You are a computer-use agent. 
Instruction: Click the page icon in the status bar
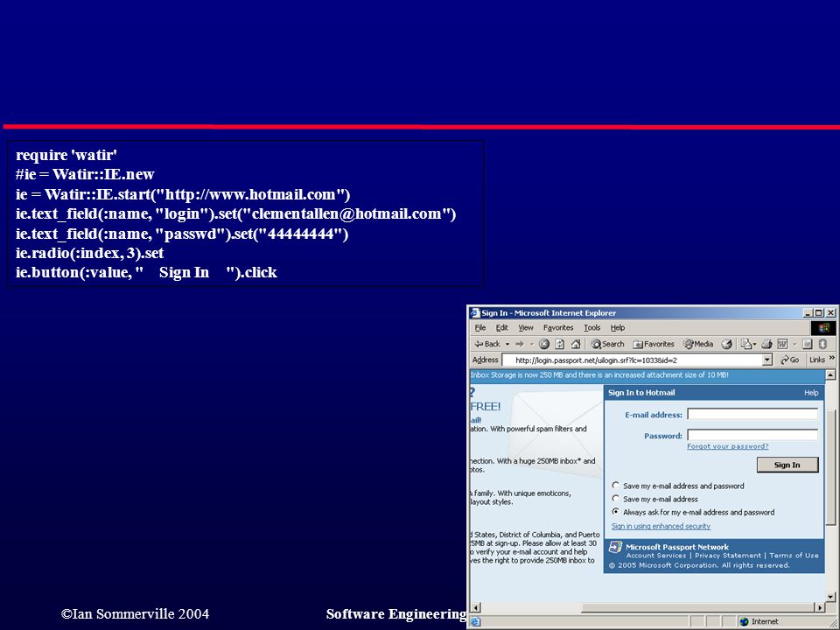(476, 621)
